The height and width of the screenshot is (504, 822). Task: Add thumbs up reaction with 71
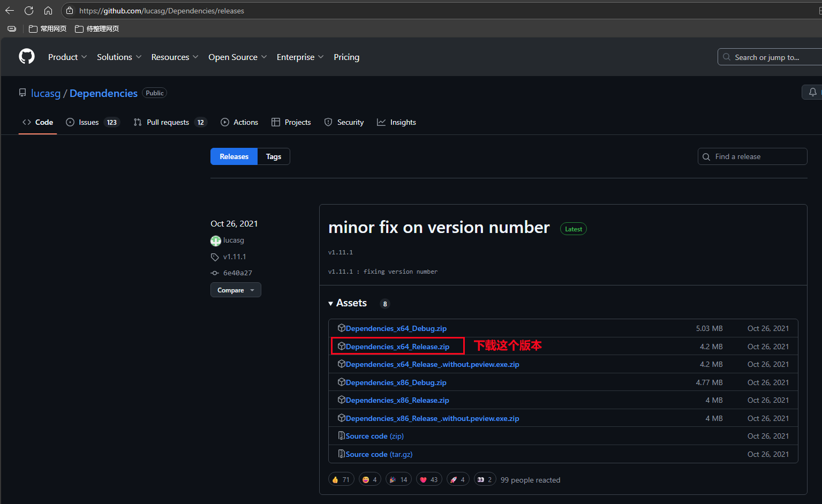coord(341,479)
